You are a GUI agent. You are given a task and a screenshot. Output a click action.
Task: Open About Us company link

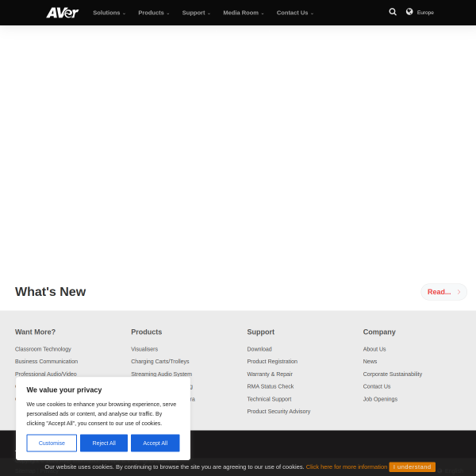point(374,349)
